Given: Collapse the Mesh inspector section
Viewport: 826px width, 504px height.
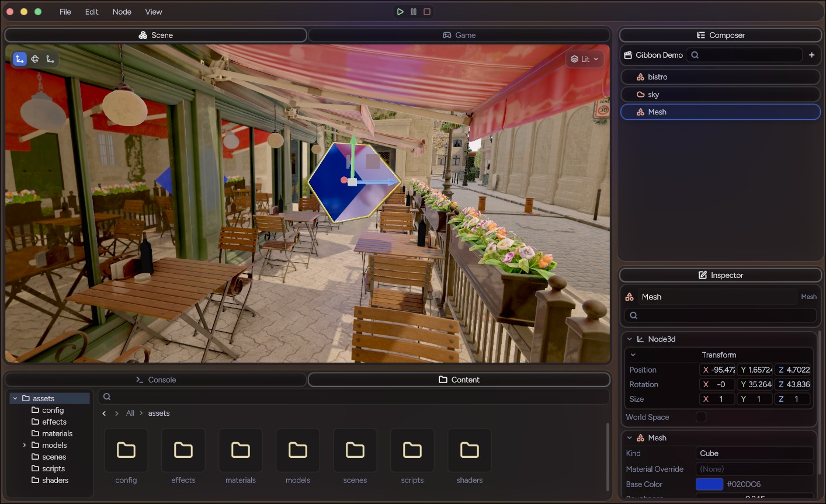Looking at the screenshot, I should pos(630,438).
